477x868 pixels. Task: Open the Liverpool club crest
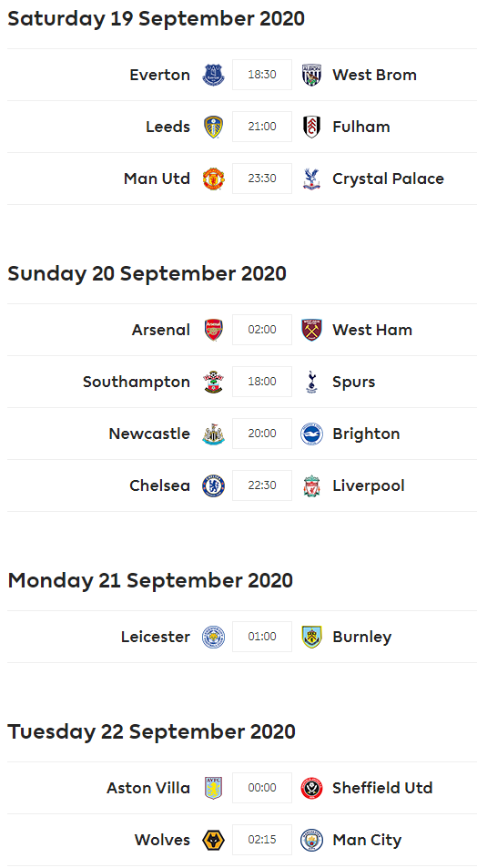pos(311,486)
